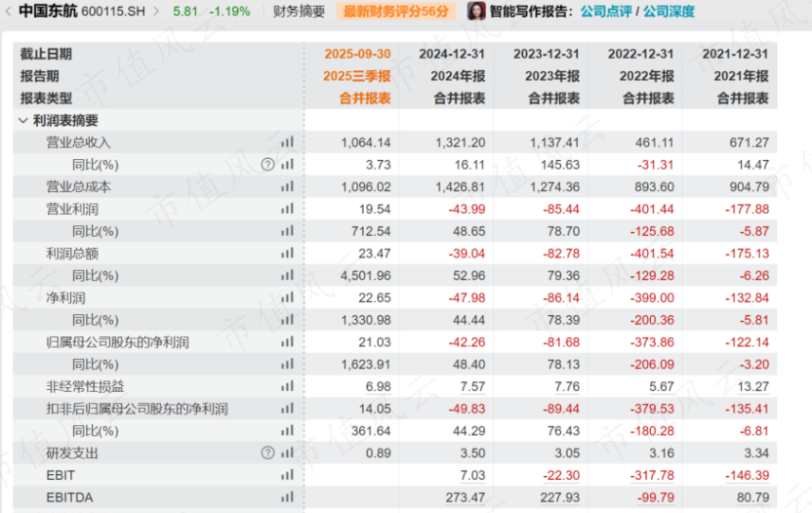Open the 公司点评 report link
This screenshot has height=513, width=812.
pyautogui.click(x=605, y=12)
